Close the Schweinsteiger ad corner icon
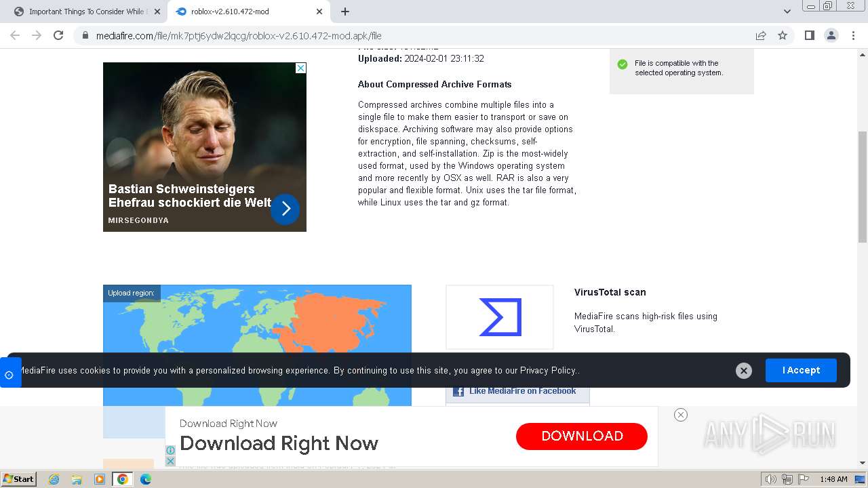Viewport: 868px width, 488px height. [x=300, y=68]
